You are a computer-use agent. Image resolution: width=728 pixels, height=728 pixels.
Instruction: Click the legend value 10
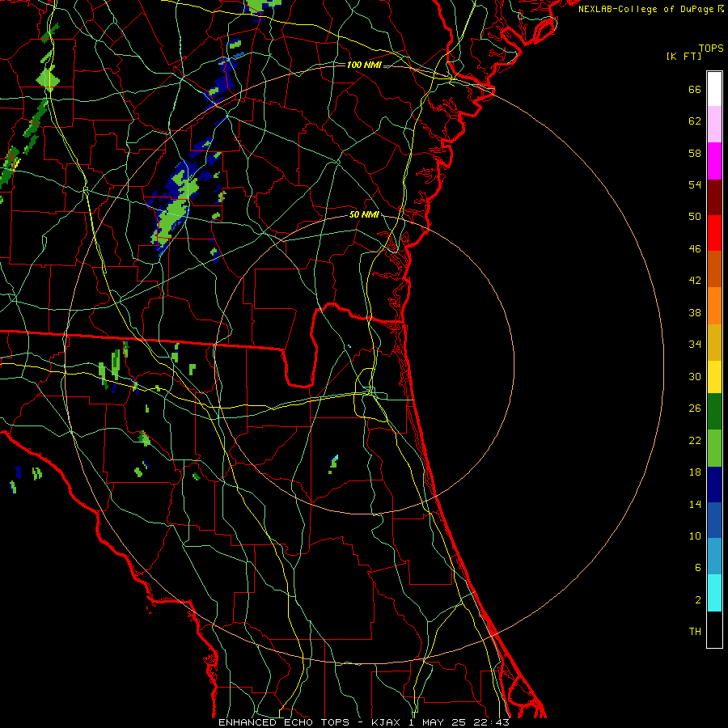tap(695, 536)
